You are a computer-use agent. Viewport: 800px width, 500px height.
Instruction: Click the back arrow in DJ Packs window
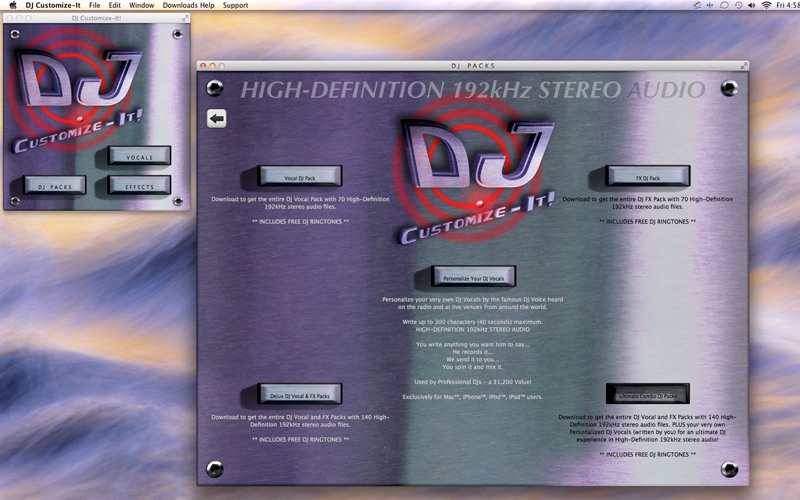(217, 119)
